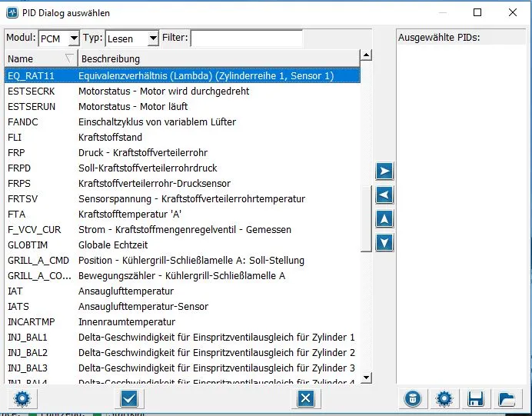Confirm selection with the checkmark button
The image size is (532, 416).
point(128,398)
